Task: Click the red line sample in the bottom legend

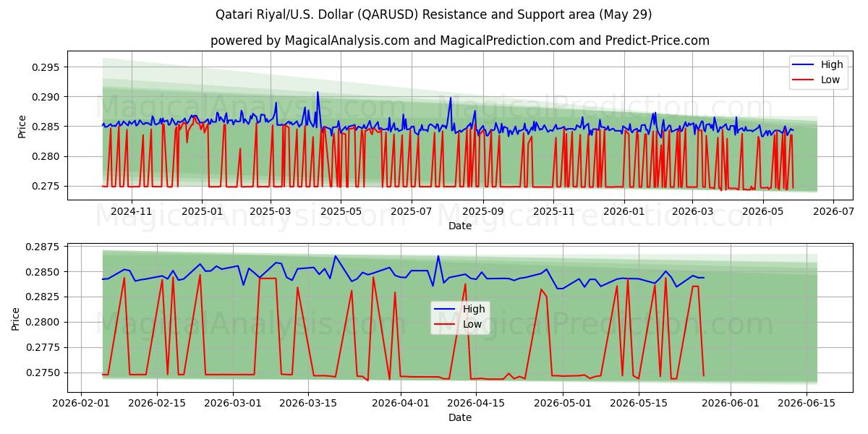Action: (445, 325)
